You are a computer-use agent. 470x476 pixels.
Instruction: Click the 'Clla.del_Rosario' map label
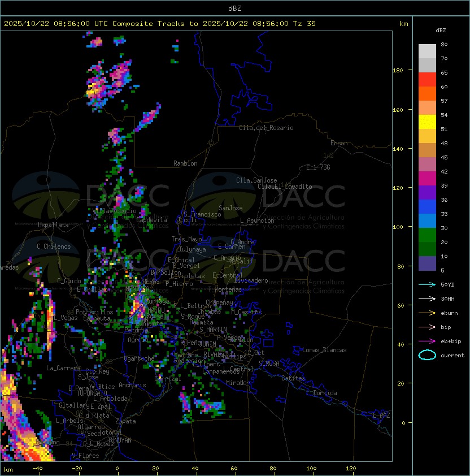tap(266, 128)
